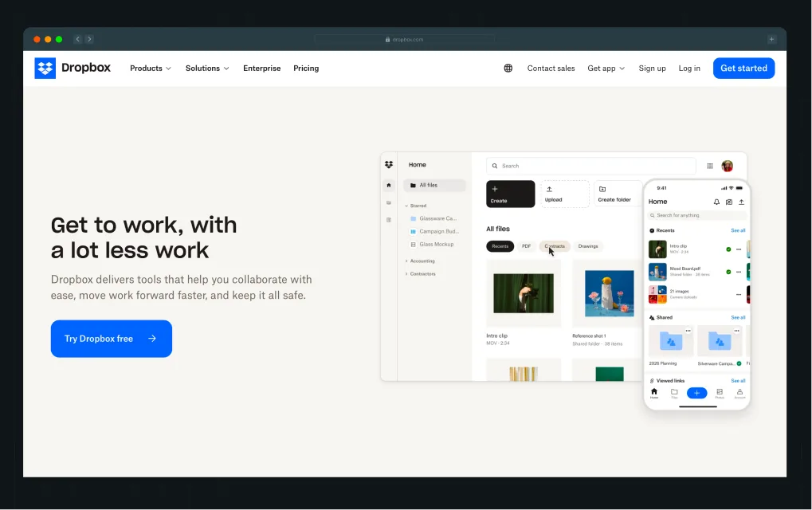Add a new browser tab with plus
Image resolution: width=812 pixels, height=510 pixels.
click(x=771, y=39)
